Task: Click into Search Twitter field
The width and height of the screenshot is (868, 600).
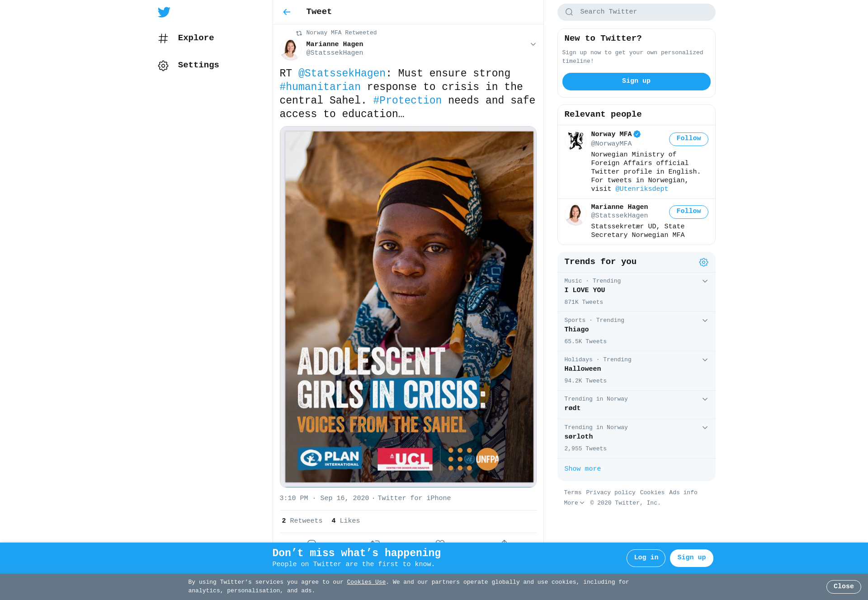Action: click(x=636, y=12)
